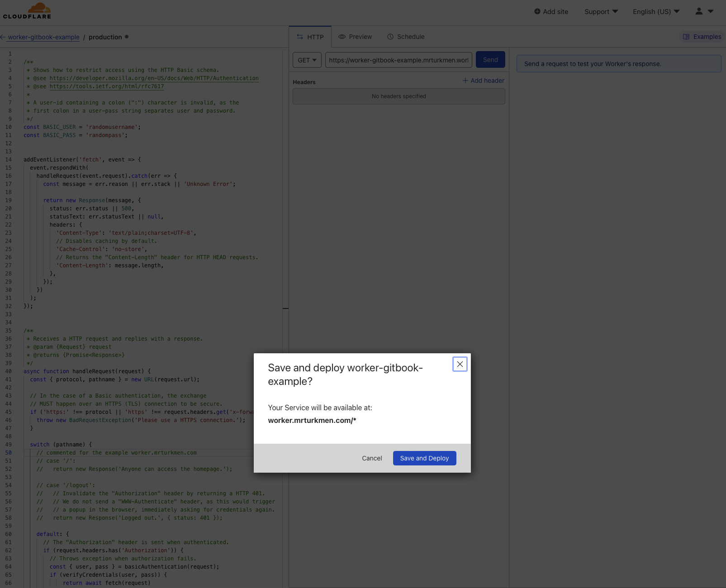Click the worker.mrturkmen.com/* route text
The height and width of the screenshot is (588, 726).
[x=312, y=420]
